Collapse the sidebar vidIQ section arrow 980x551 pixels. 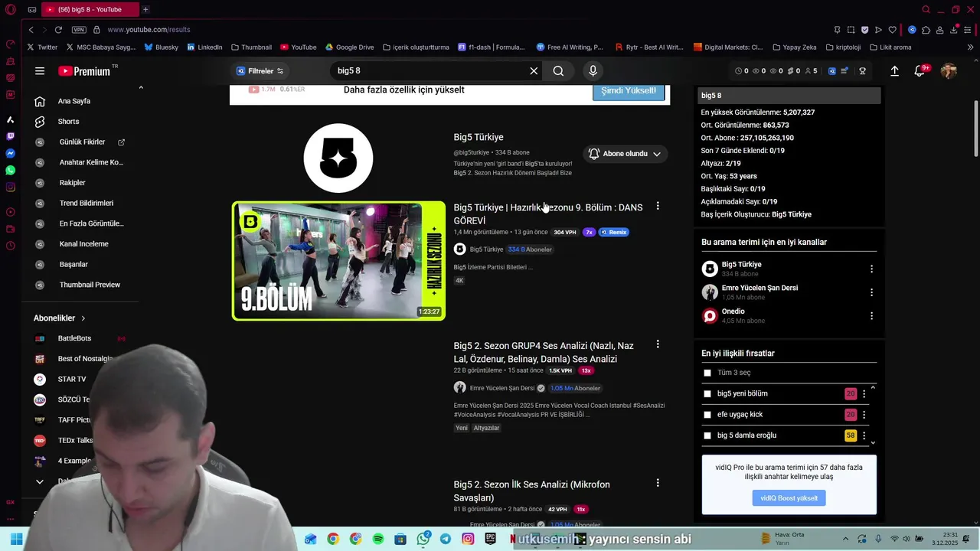[x=140, y=88]
